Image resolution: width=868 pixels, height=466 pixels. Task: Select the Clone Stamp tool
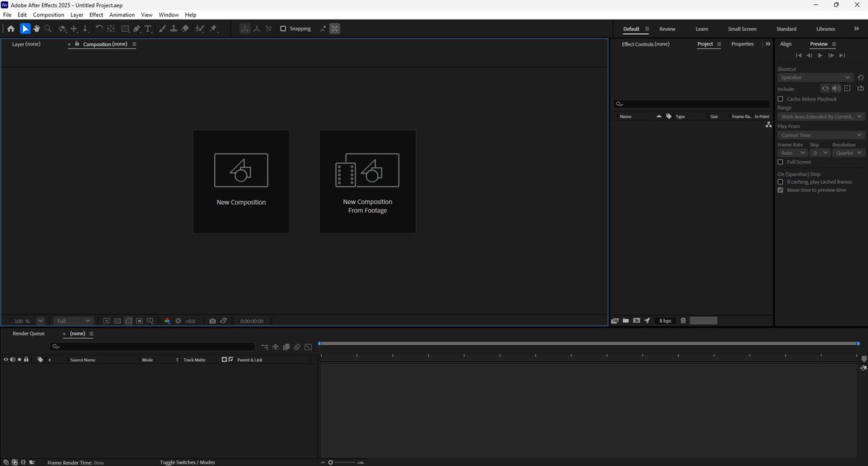[174, 29]
